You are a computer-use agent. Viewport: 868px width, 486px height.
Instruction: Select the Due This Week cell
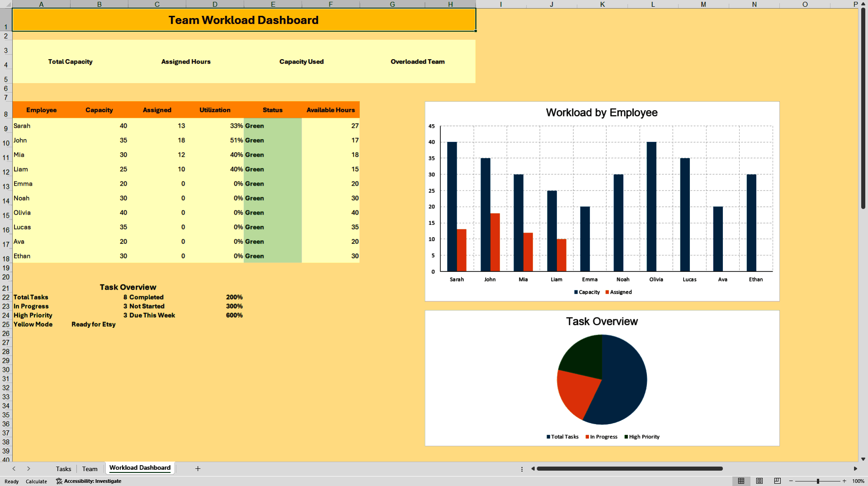157,315
